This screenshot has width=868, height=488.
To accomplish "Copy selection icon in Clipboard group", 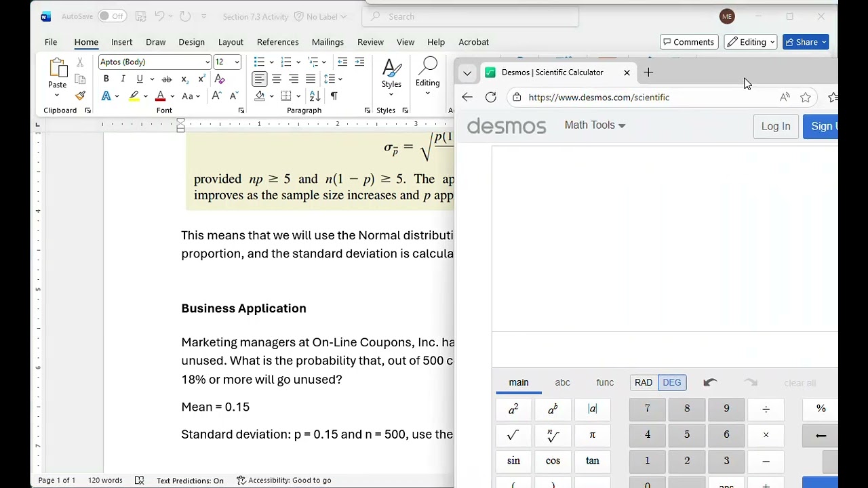I will (x=80, y=79).
